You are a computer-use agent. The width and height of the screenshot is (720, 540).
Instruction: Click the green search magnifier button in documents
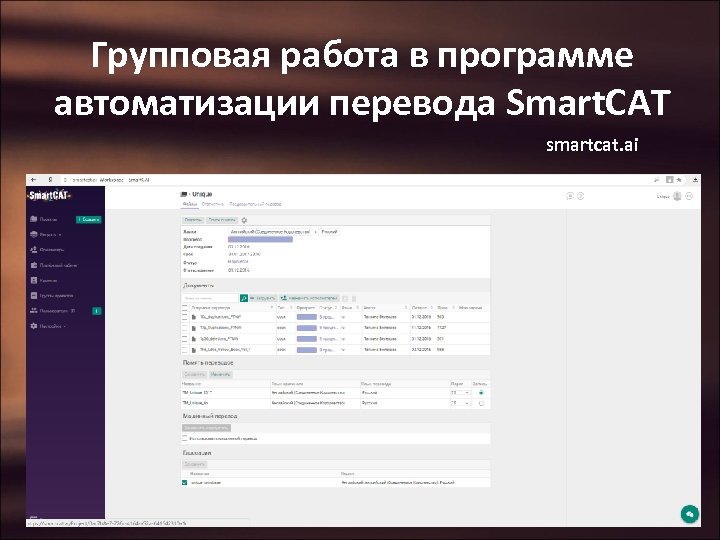pyautogui.click(x=244, y=298)
